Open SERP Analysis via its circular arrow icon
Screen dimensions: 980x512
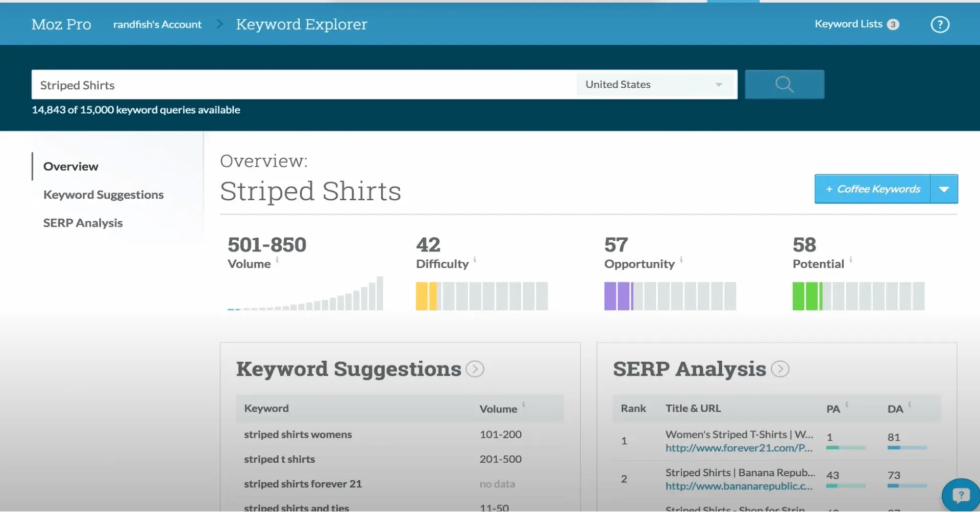click(779, 369)
